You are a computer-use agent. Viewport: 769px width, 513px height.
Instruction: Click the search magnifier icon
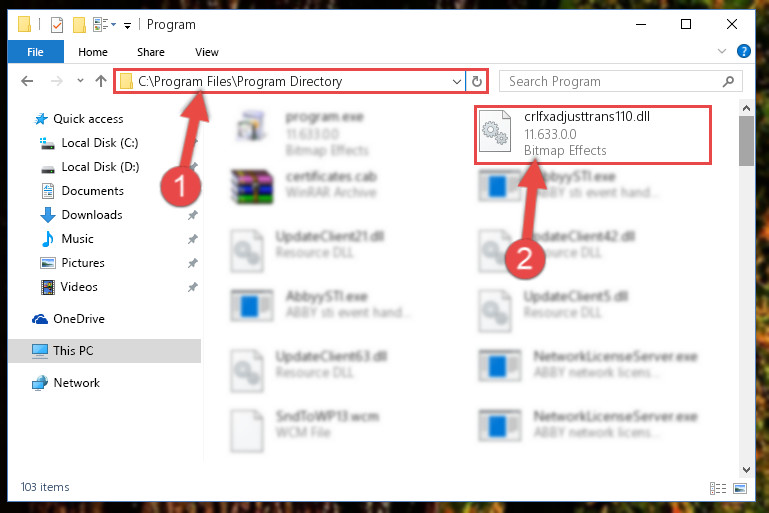point(728,81)
